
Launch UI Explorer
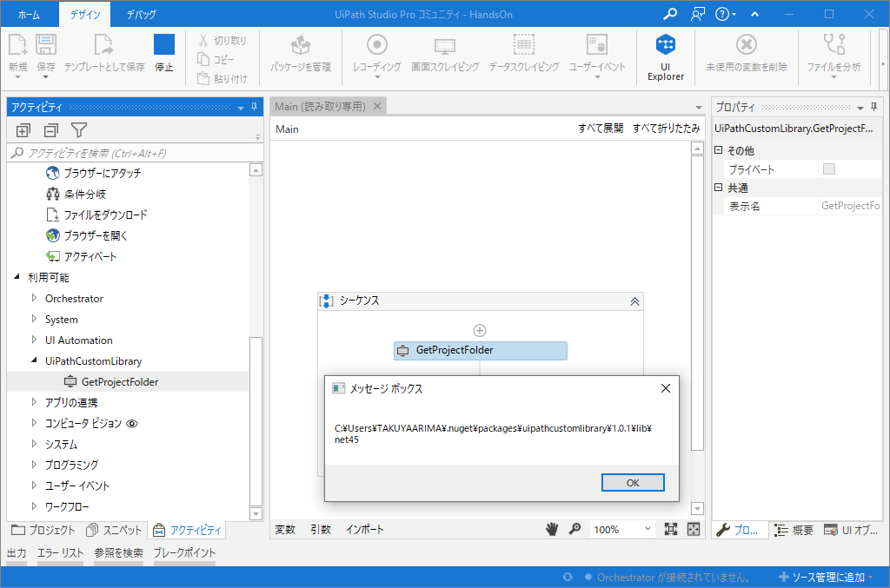click(x=665, y=56)
